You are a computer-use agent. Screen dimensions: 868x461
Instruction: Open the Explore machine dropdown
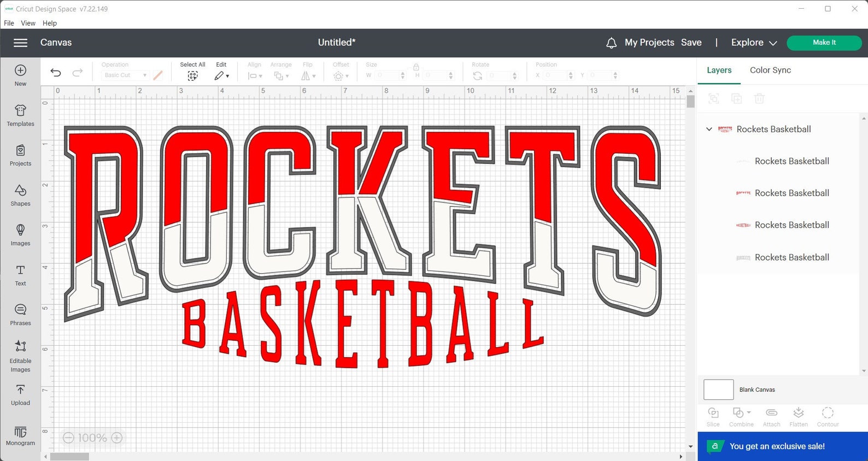pos(754,43)
